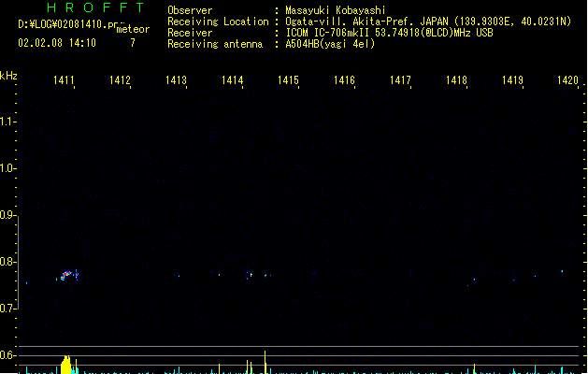Click the 1418 time axis marker
The image size is (588, 374).
point(456,80)
